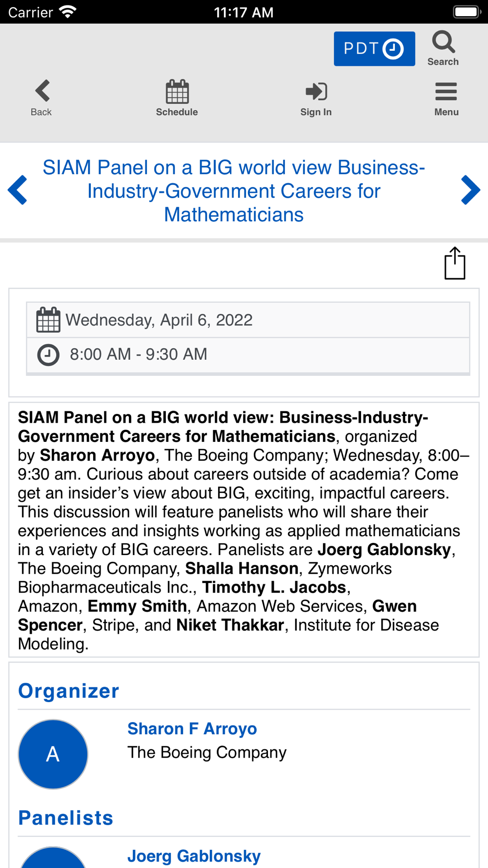Select the Wednesday, April 6, 2022 date row
The image size is (488, 868).
[248, 320]
